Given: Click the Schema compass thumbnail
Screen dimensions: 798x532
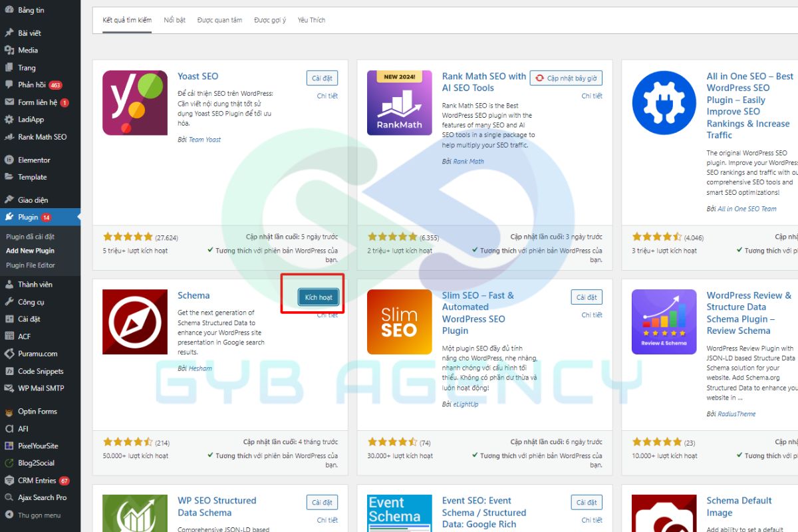Looking at the screenshot, I should [x=135, y=322].
